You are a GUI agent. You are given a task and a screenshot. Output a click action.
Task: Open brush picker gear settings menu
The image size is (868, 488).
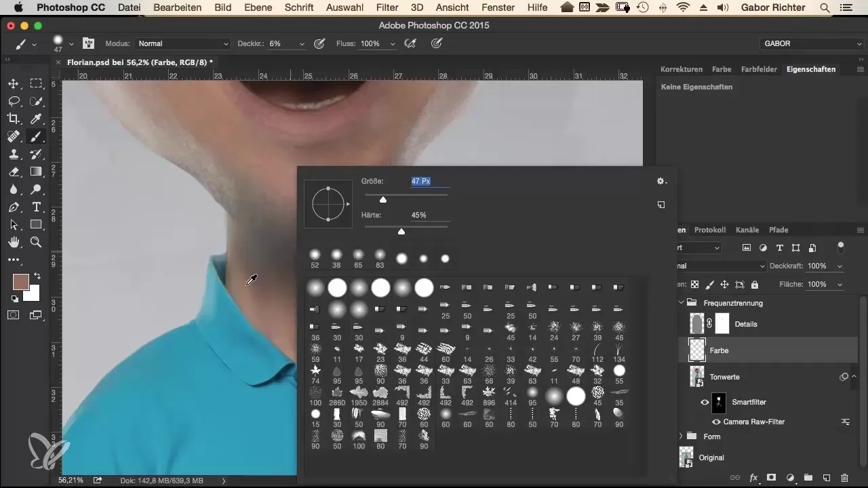(661, 182)
